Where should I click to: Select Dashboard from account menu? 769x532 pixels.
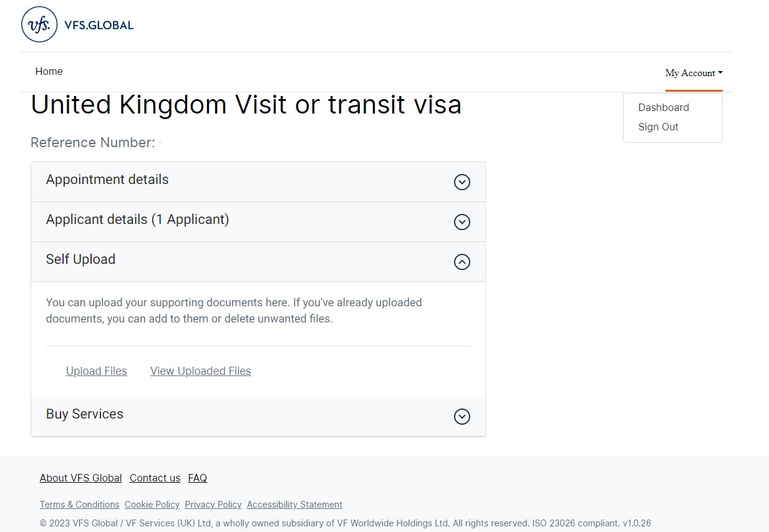click(664, 107)
